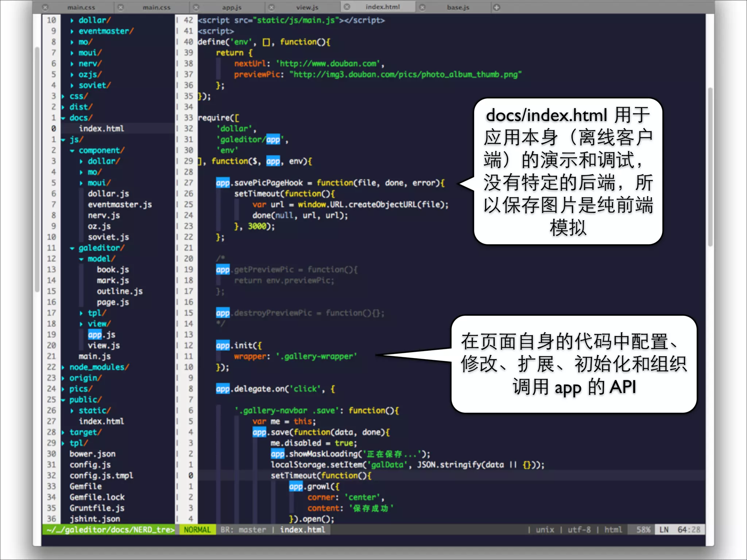Collapse the js/ directory
This screenshot has height=560, width=747.
click(63, 140)
